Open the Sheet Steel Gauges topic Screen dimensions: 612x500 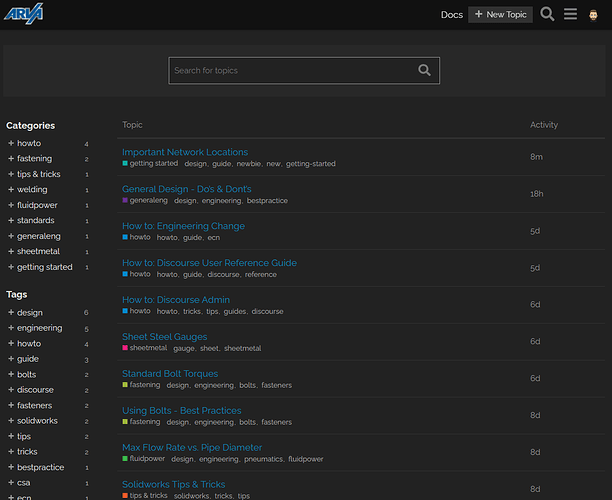click(x=165, y=337)
